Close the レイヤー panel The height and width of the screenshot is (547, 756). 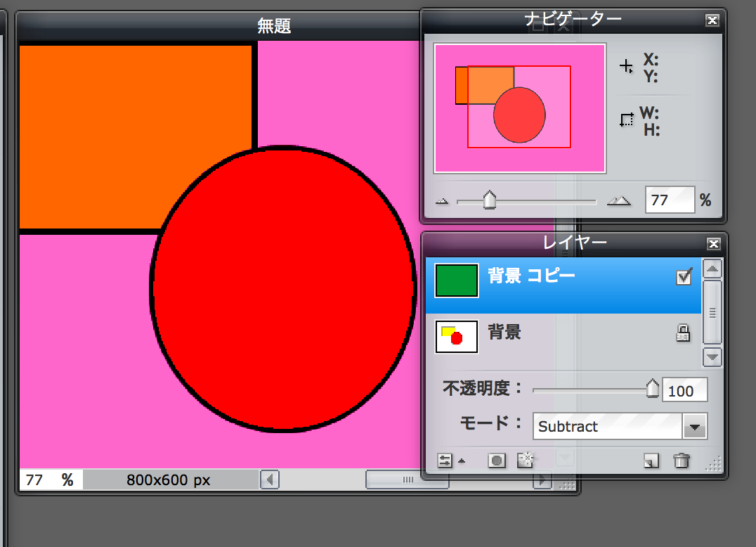(x=714, y=243)
